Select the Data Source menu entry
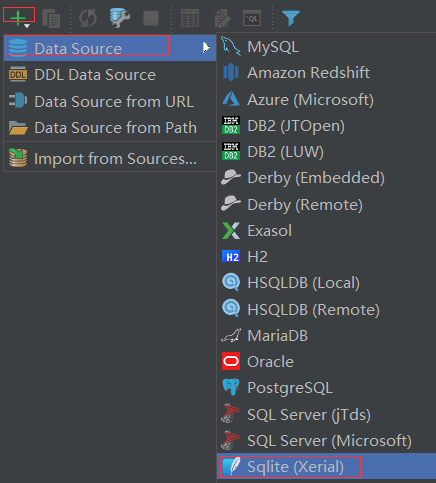Image resolution: width=436 pixels, height=483 pixels. pyautogui.click(x=110, y=48)
